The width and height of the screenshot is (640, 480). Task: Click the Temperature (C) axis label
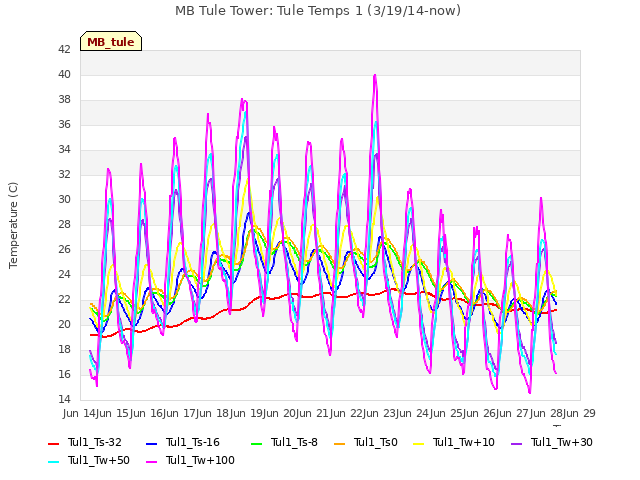coord(13,225)
